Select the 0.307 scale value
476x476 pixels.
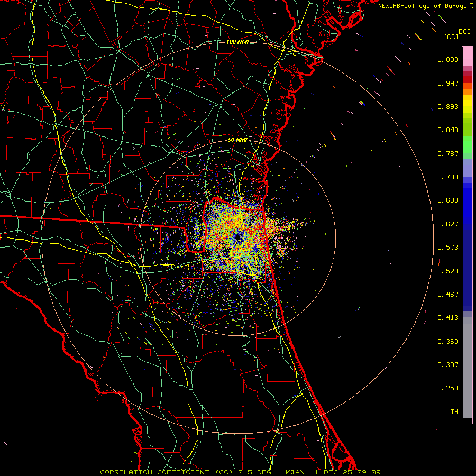(448, 365)
